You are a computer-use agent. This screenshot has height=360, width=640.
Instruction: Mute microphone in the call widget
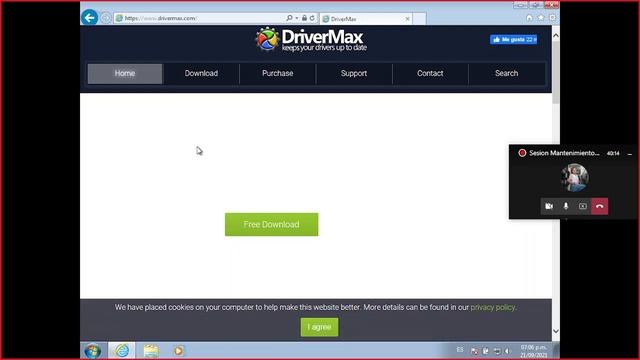[566, 206]
